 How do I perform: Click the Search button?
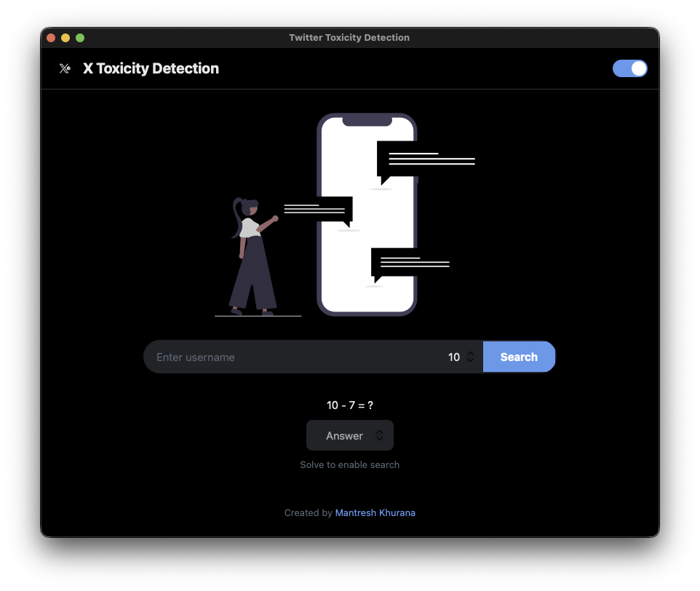(x=519, y=357)
